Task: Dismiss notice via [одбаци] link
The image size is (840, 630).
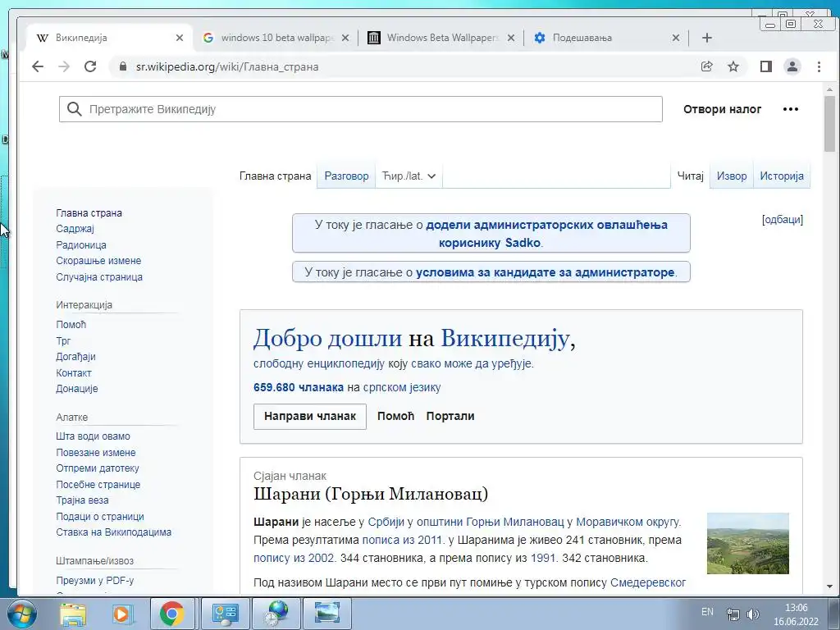Action: tap(782, 220)
